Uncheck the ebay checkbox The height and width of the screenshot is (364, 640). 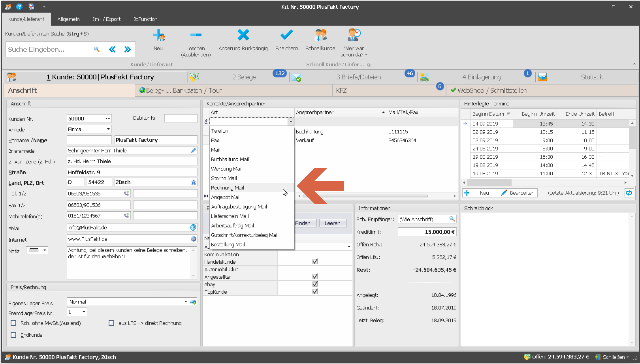click(315, 284)
